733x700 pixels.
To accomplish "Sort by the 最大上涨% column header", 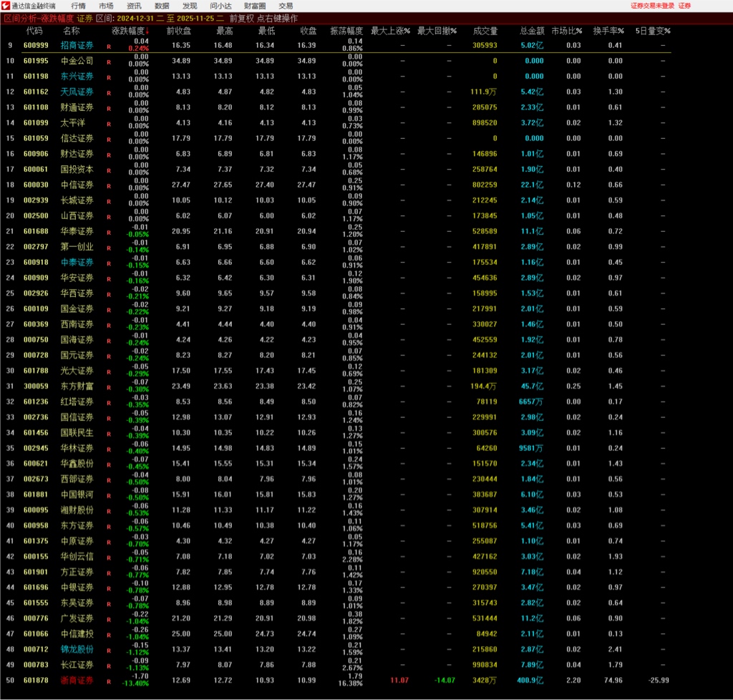I will [x=390, y=31].
